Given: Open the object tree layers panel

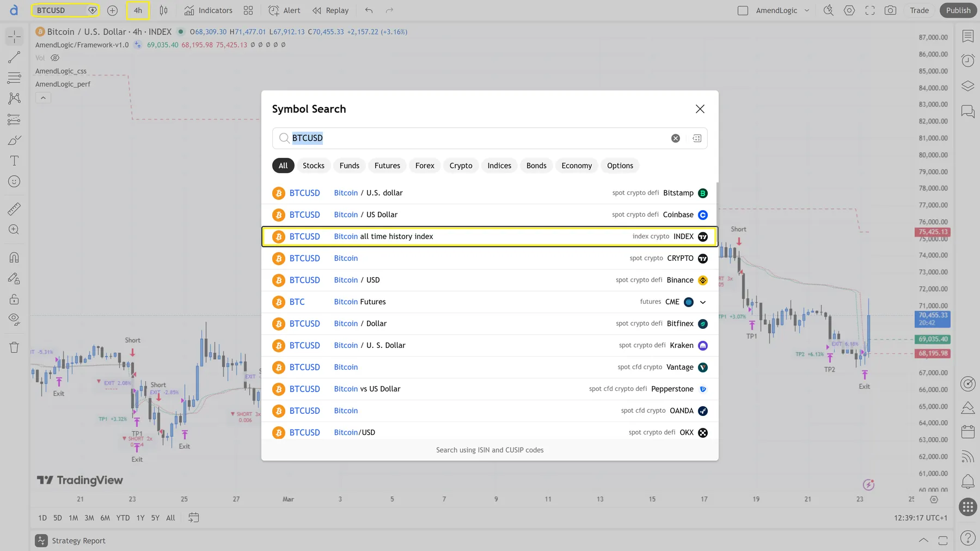Looking at the screenshot, I should click(x=967, y=86).
